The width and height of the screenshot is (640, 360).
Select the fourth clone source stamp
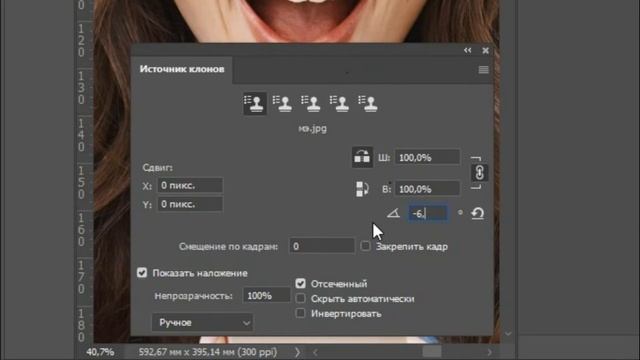tap(340, 104)
